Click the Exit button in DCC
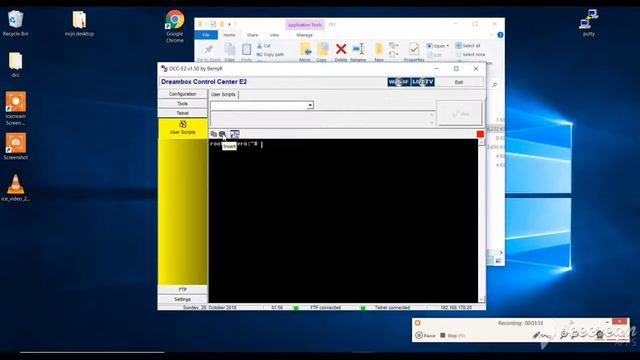This screenshot has height=360, width=640. (x=459, y=82)
